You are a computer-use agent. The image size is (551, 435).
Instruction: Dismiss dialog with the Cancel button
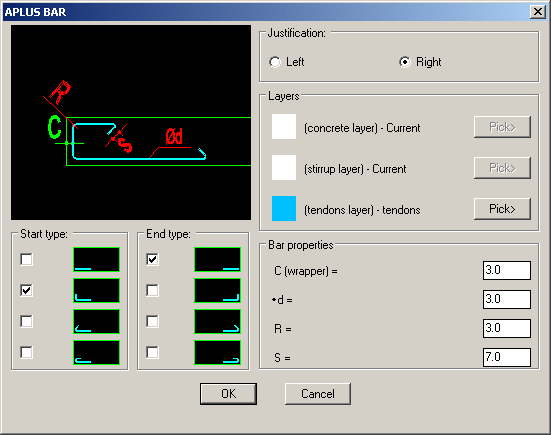[318, 394]
